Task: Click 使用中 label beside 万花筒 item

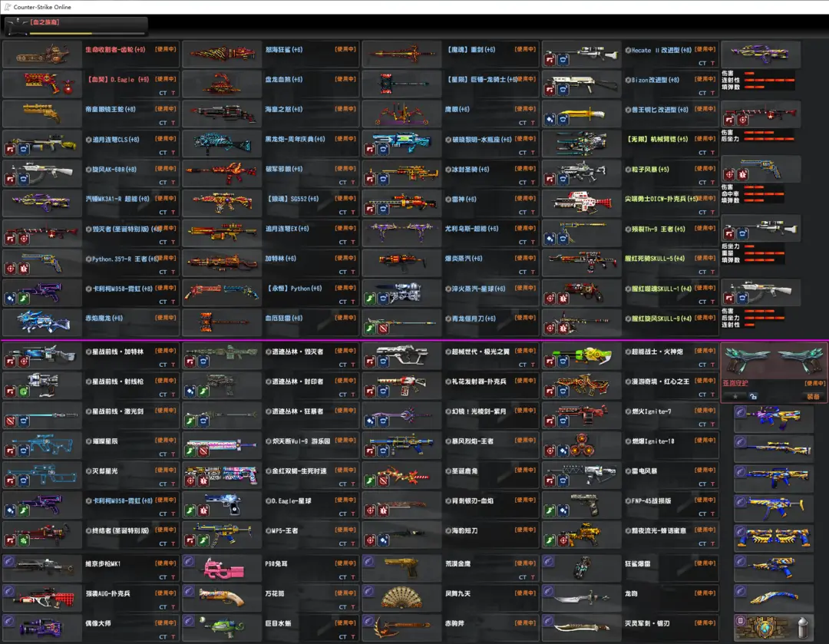Action: coord(345,593)
